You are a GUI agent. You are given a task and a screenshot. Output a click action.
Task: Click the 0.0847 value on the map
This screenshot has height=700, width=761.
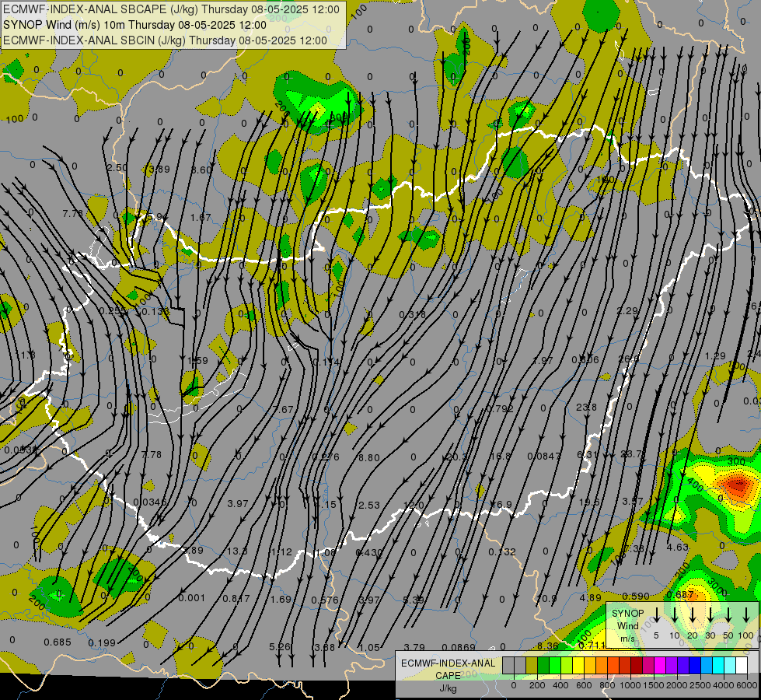pyautogui.click(x=544, y=456)
